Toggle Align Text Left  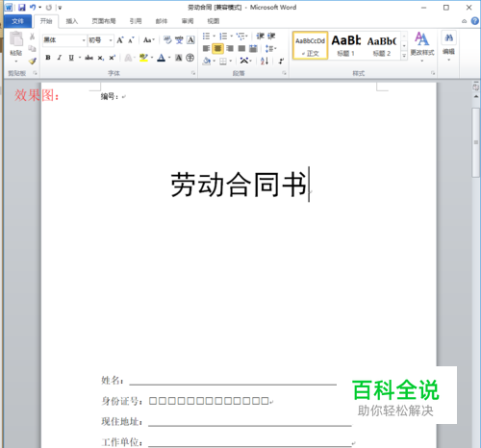(x=206, y=48)
